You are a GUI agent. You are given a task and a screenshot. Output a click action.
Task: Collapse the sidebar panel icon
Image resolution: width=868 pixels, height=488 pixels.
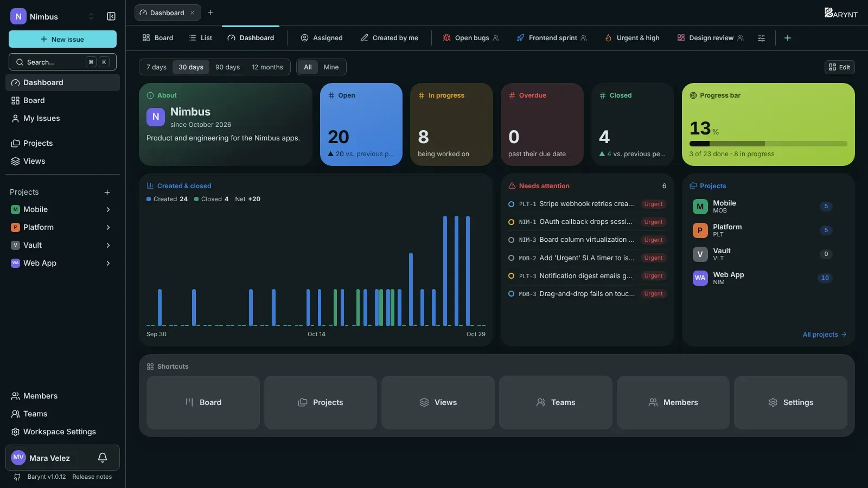tap(111, 16)
